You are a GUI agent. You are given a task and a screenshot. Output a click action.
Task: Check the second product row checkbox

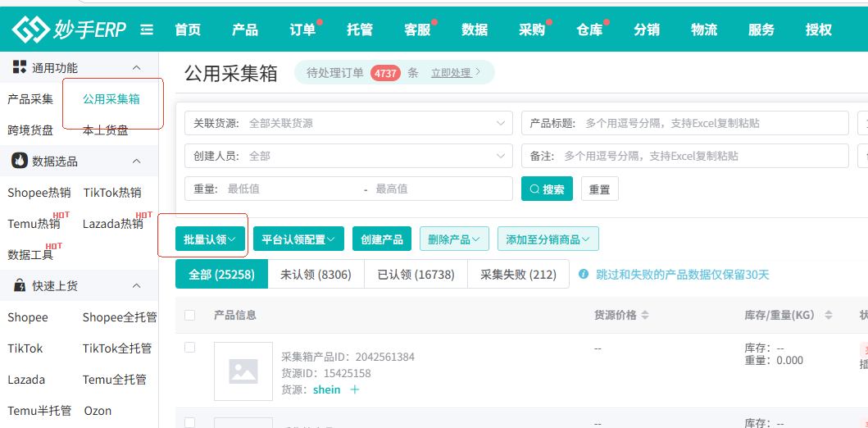(190, 422)
